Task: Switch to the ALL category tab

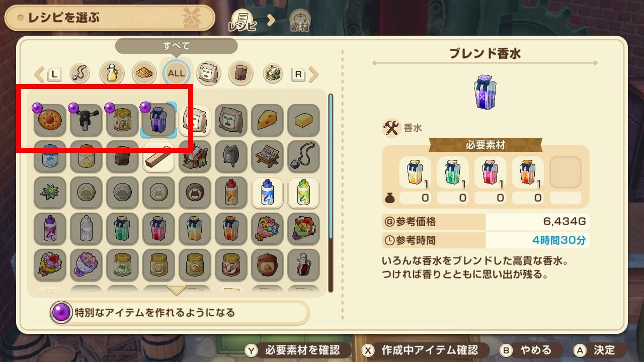Action: click(x=176, y=73)
